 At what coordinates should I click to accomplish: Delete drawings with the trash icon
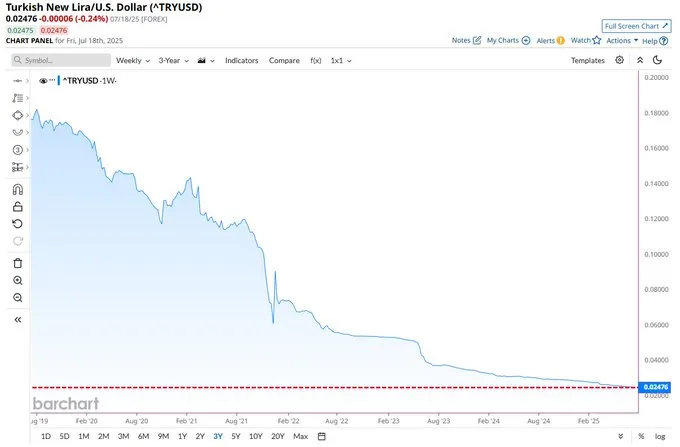[18, 263]
